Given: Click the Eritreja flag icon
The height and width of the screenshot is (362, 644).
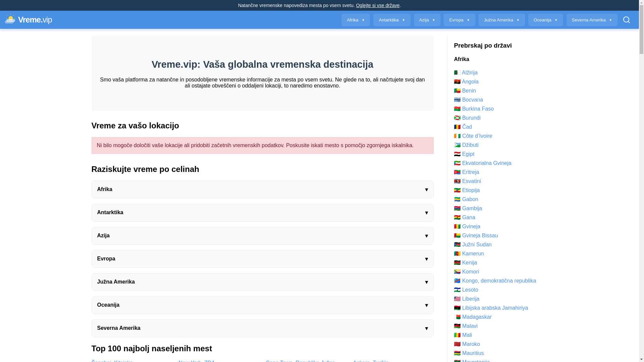Looking at the screenshot, I should click(457, 172).
